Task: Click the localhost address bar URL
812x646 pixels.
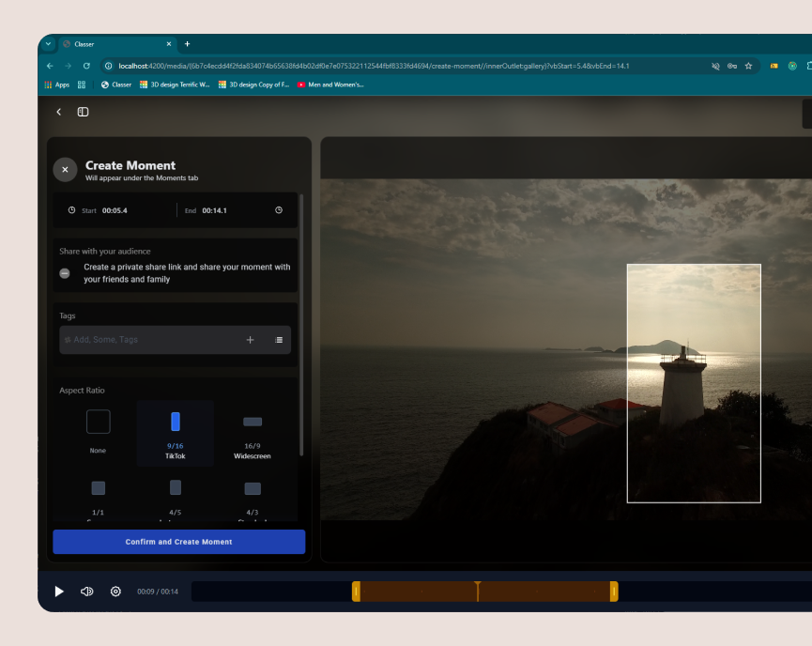Action: pos(374,66)
